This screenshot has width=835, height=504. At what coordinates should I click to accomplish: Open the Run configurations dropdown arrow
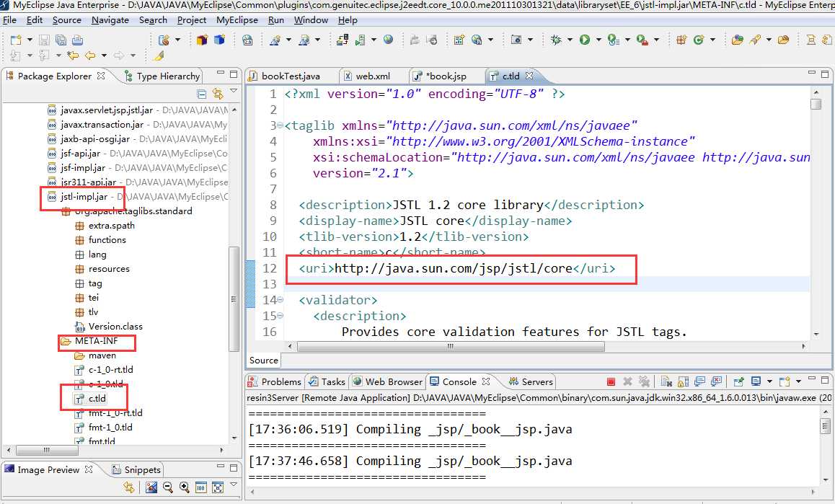(x=598, y=40)
